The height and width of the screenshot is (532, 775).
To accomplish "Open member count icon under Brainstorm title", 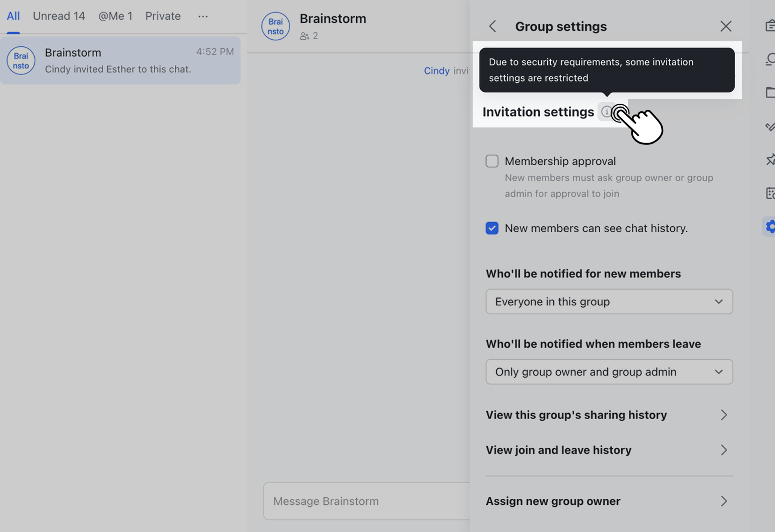I will tap(304, 36).
